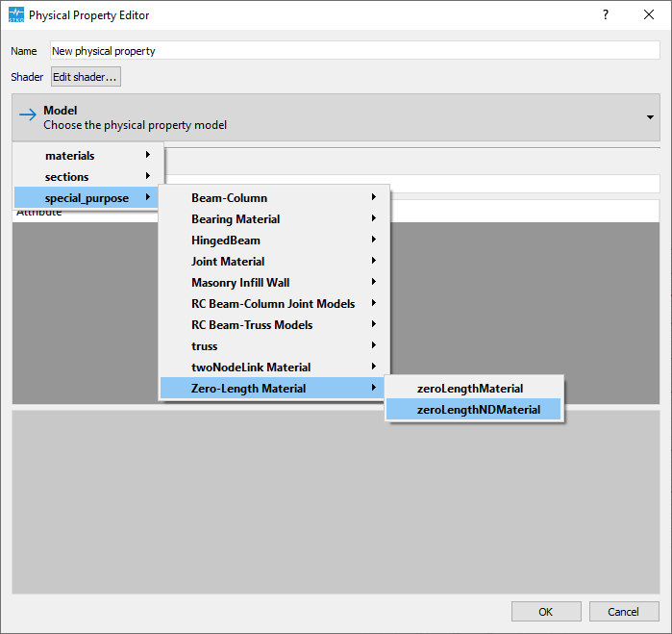Click the STKO app icon in title bar
Viewport: 672px width, 634px height.
(x=16, y=14)
